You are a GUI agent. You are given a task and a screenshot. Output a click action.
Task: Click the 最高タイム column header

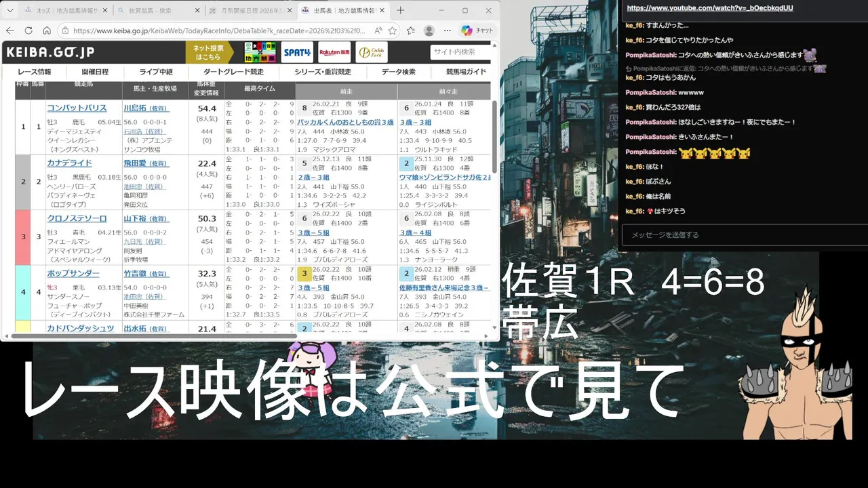[260, 88]
